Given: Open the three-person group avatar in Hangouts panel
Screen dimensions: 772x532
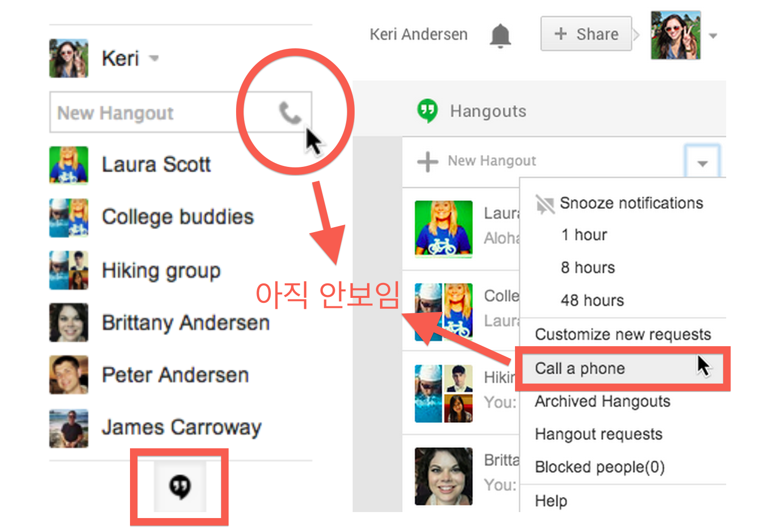Looking at the screenshot, I should [443, 394].
